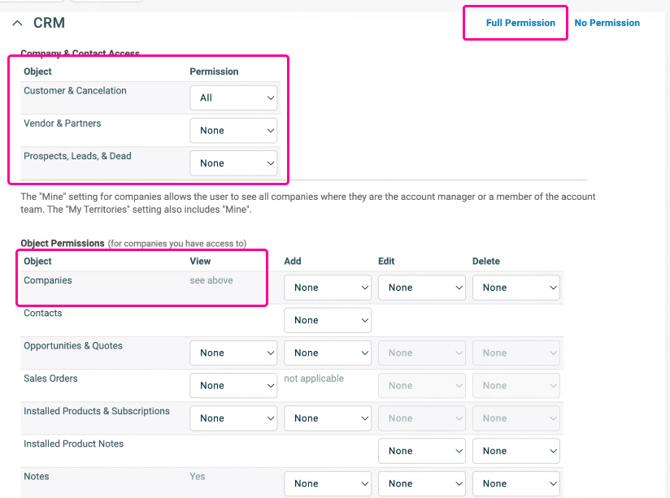This screenshot has width=670, height=498.
Task: Open Installed Product Notes Edit dropdown
Action: click(x=421, y=451)
